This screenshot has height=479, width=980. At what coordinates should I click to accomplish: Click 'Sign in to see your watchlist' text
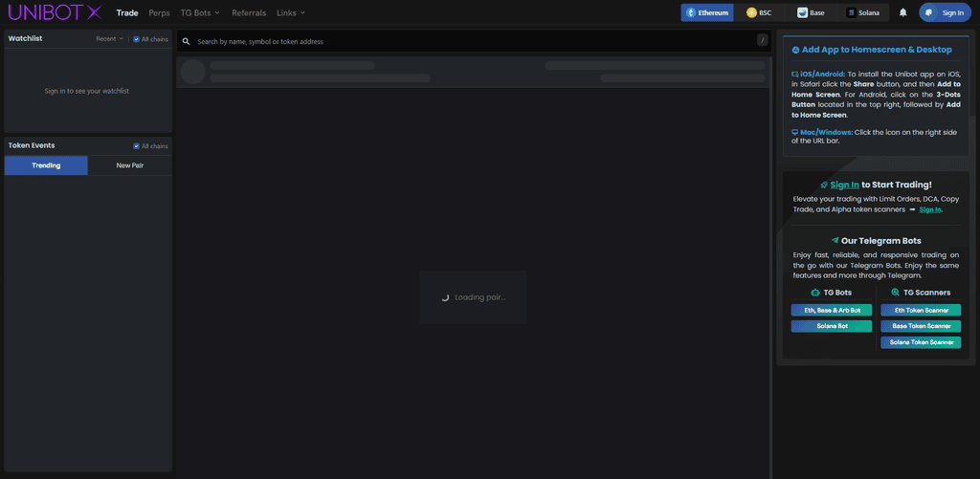click(87, 91)
